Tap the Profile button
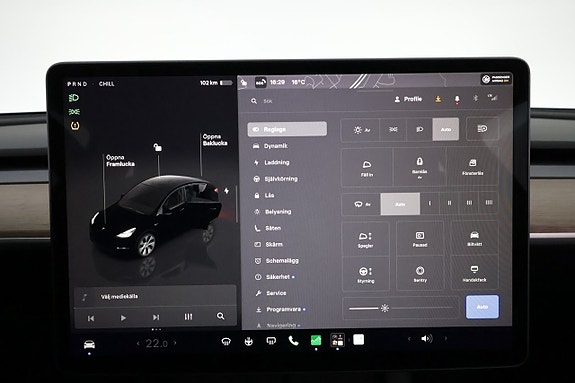 click(408, 99)
